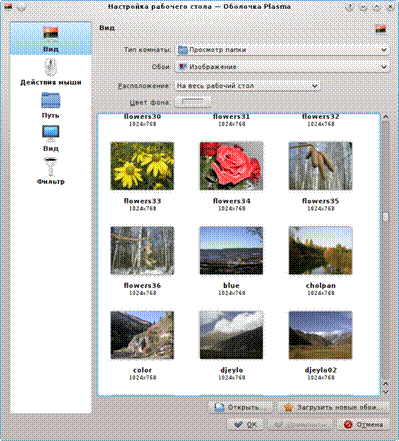This screenshot has height=441, width=399.
Task: Click the flowers31 label
Action: pyautogui.click(x=231, y=117)
